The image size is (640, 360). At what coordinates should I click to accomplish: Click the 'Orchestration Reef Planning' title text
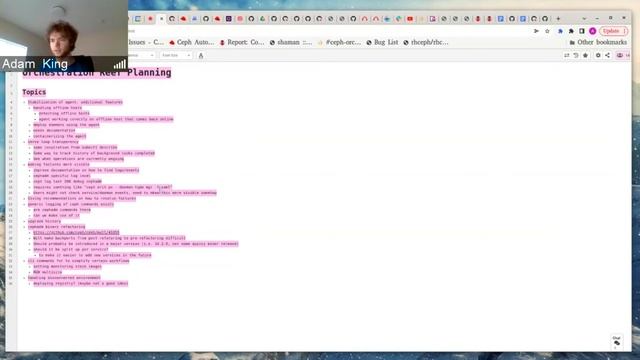(x=97, y=73)
